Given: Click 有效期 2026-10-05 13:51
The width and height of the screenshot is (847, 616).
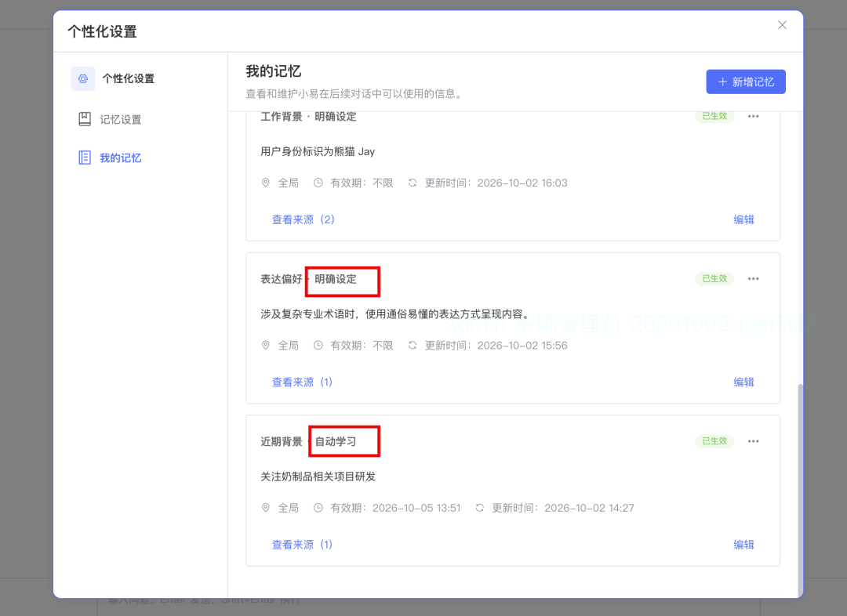Looking at the screenshot, I should tap(395, 508).
